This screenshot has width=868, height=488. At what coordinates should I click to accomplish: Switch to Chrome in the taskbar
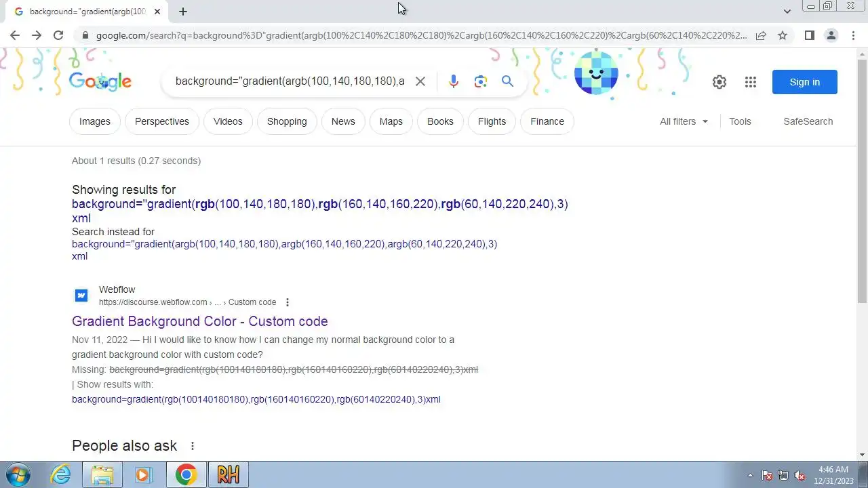click(x=186, y=474)
